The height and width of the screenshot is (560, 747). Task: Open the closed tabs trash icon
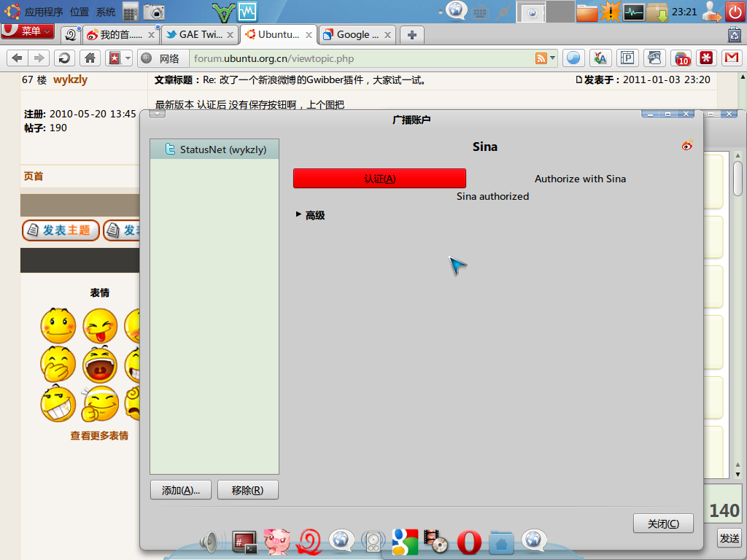coord(734,34)
